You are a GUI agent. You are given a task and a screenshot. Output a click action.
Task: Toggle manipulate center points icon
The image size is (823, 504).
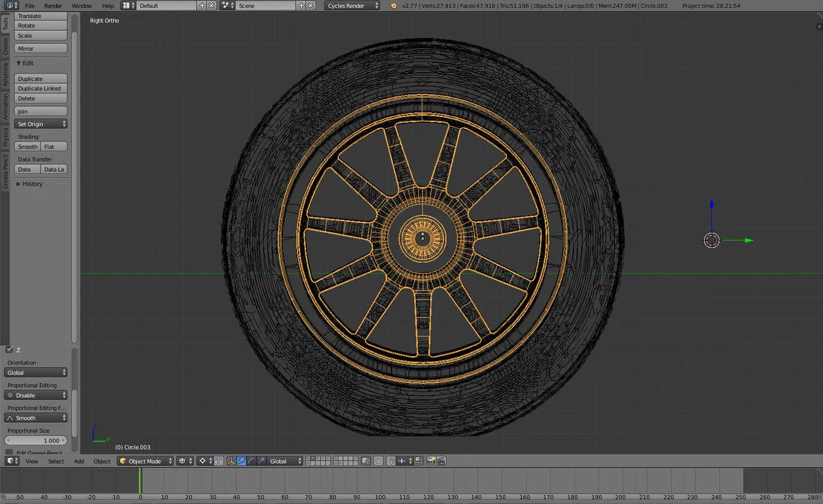click(x=219, y=461)
